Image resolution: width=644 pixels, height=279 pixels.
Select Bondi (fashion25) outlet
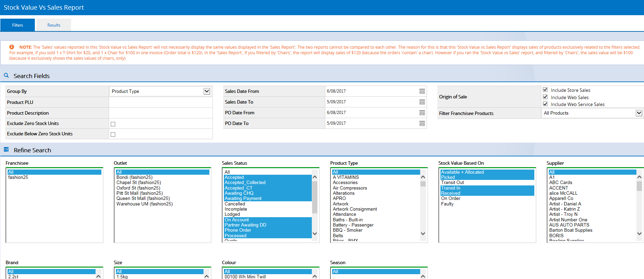[x=163, y=177]
